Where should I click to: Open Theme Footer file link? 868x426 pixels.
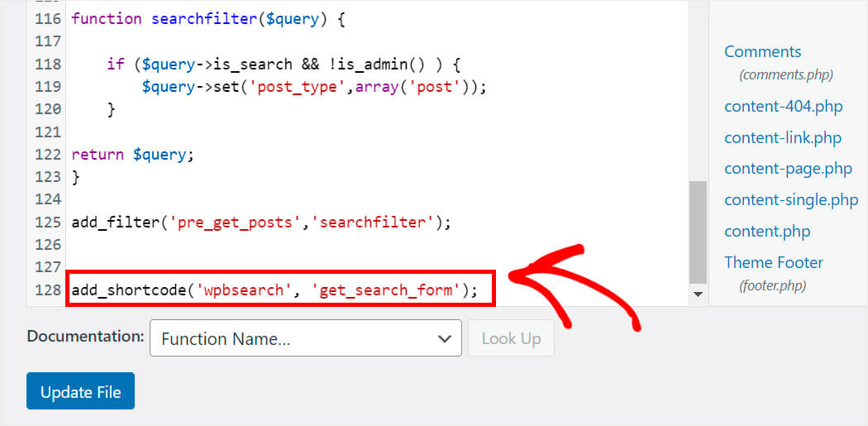(x=773, y=262)
